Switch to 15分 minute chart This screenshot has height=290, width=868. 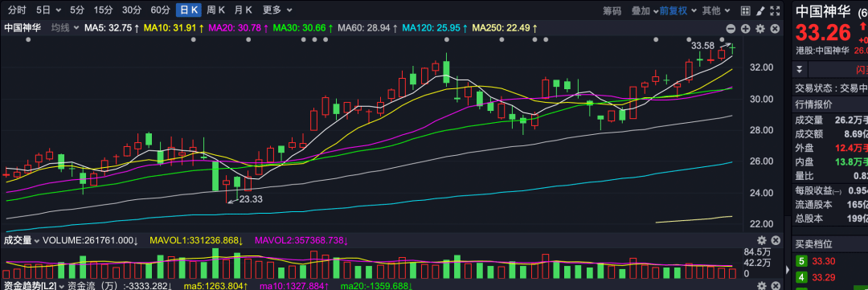[x=103, y=10]
